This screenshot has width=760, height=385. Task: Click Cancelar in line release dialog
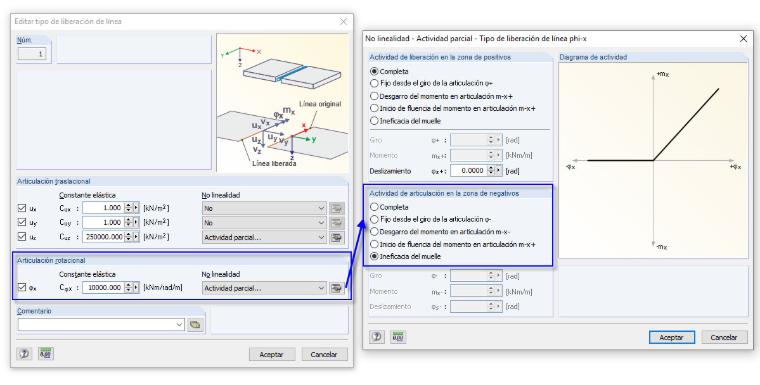324,354
